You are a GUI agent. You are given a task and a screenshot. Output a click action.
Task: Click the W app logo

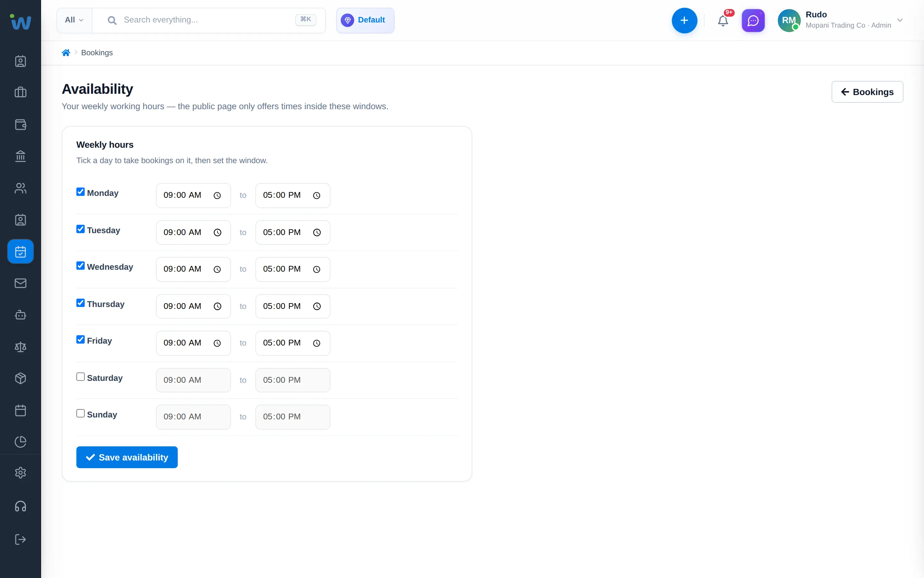[x=21, y=22]
